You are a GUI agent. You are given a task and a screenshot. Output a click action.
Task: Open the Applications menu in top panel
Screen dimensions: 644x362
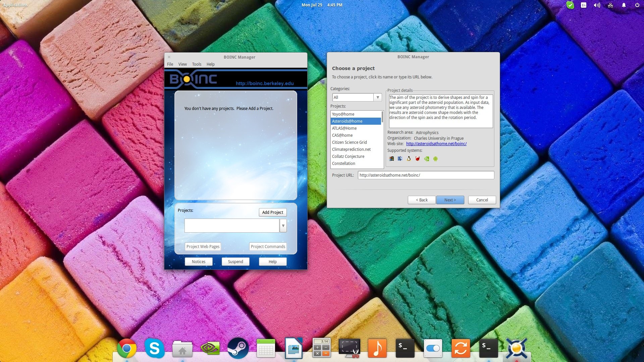pyautogui.click(x=15, y=5)
